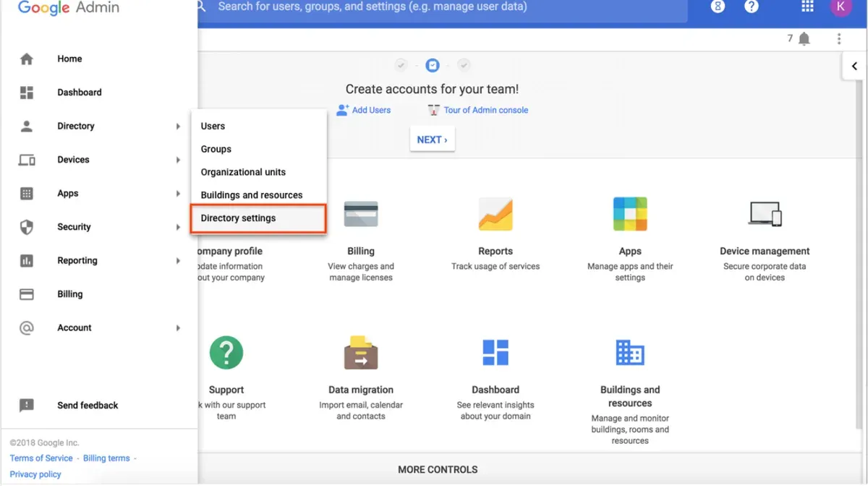Click the notifications bell icon

804,39
